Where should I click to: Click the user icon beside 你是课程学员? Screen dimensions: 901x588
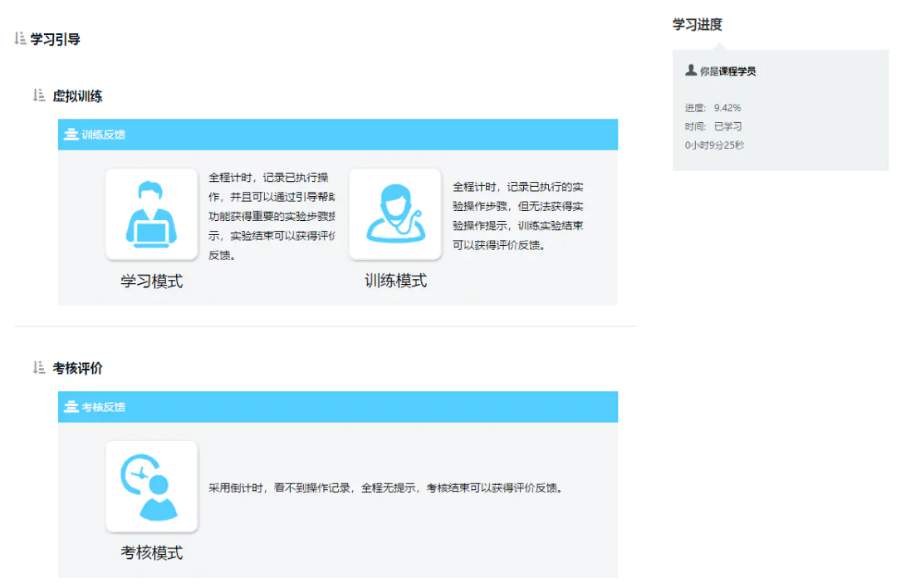692,71
